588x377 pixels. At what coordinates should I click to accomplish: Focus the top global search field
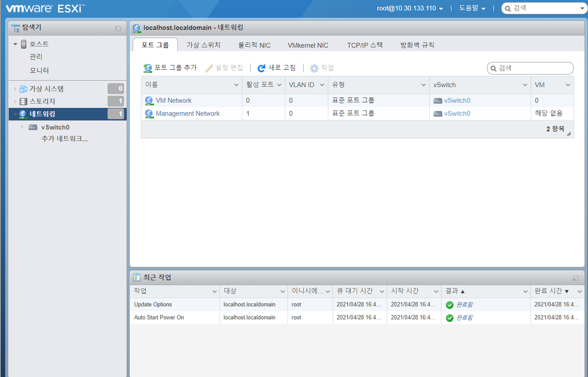point(544,8)
